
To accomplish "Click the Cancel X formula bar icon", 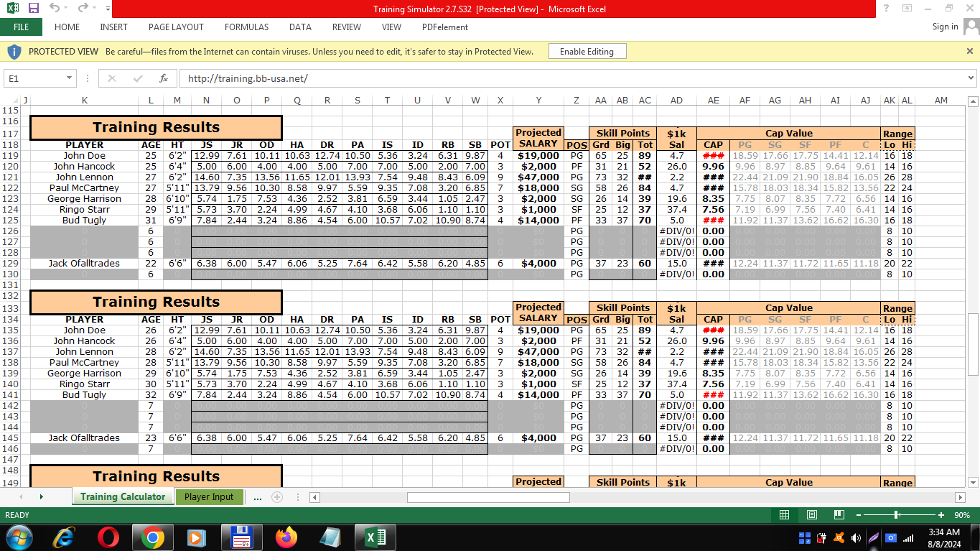I will 112,78.
